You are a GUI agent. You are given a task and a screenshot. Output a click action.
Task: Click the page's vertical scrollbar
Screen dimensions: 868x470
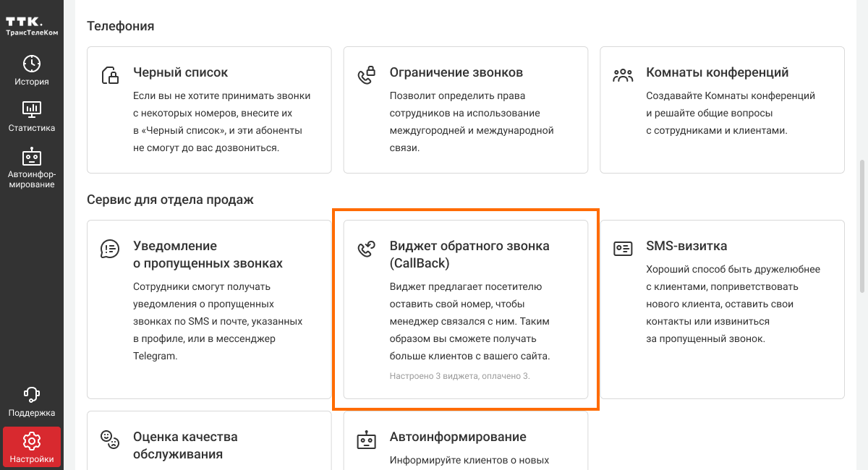(x=861, y=224)
